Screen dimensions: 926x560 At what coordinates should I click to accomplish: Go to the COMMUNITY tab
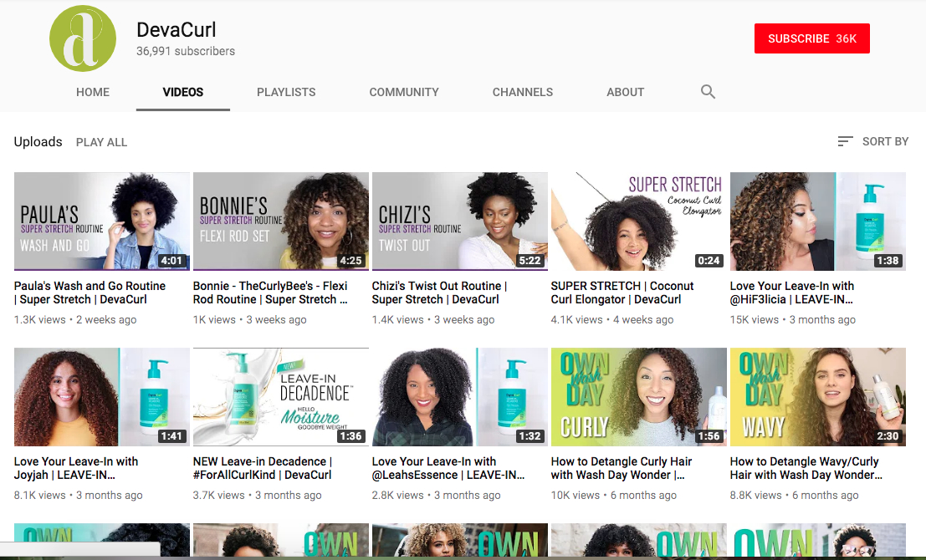[404, 92]
